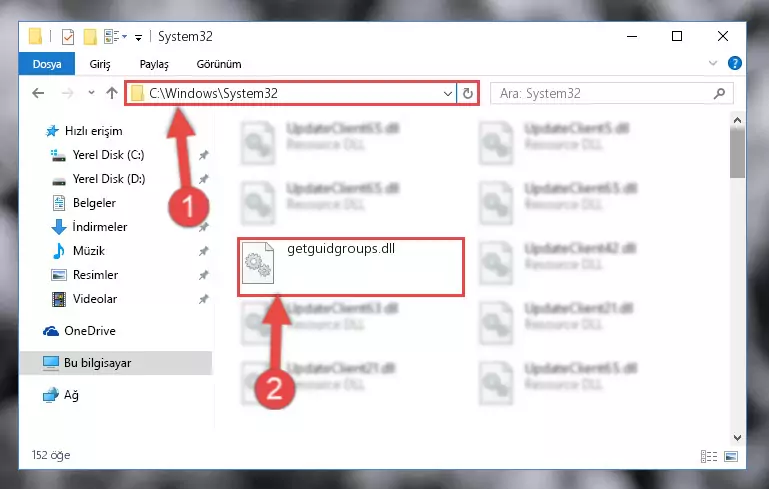Switch to large icons view layout

point(731,456)
